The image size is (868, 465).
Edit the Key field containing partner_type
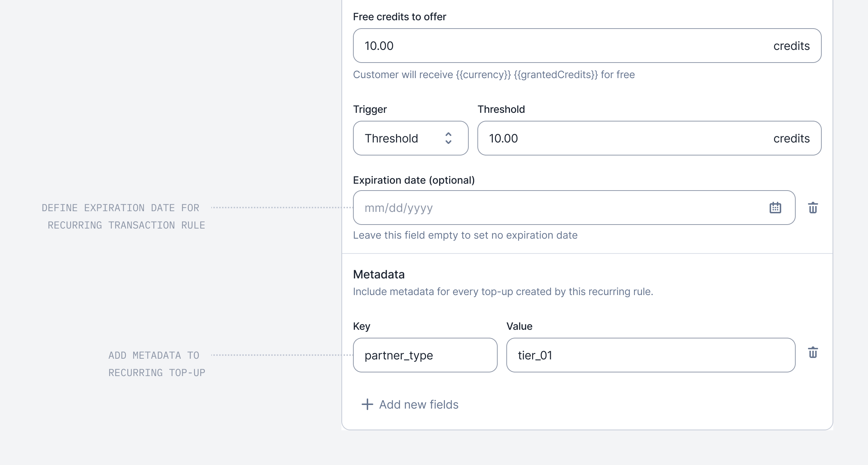(425, 355)
